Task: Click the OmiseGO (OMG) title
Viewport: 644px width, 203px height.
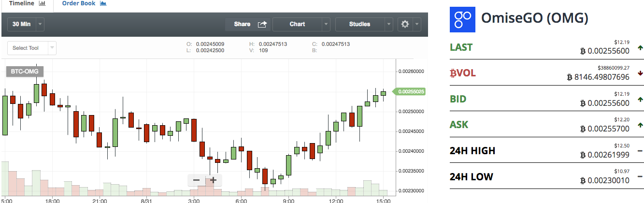Action: point(535,19)
